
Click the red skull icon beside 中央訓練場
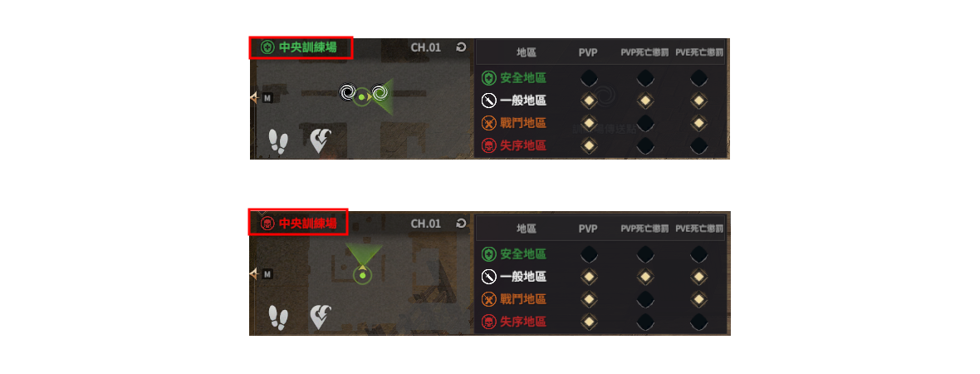(x=267, y=224)
